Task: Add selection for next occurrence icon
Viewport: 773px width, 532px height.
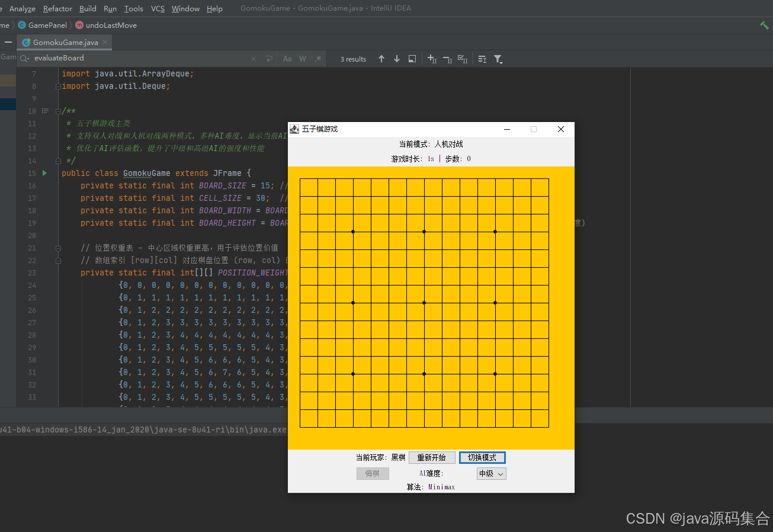Action: tap(432, 59)
